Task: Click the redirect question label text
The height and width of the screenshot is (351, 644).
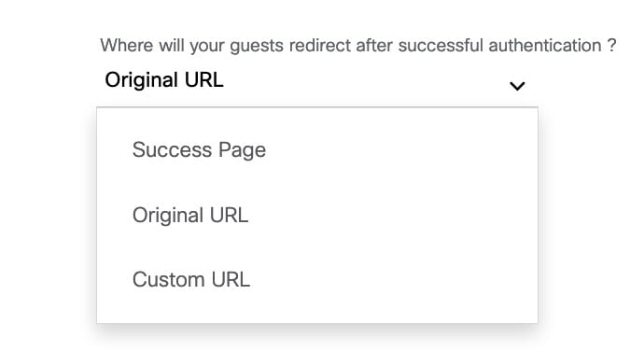Action: 358,45
